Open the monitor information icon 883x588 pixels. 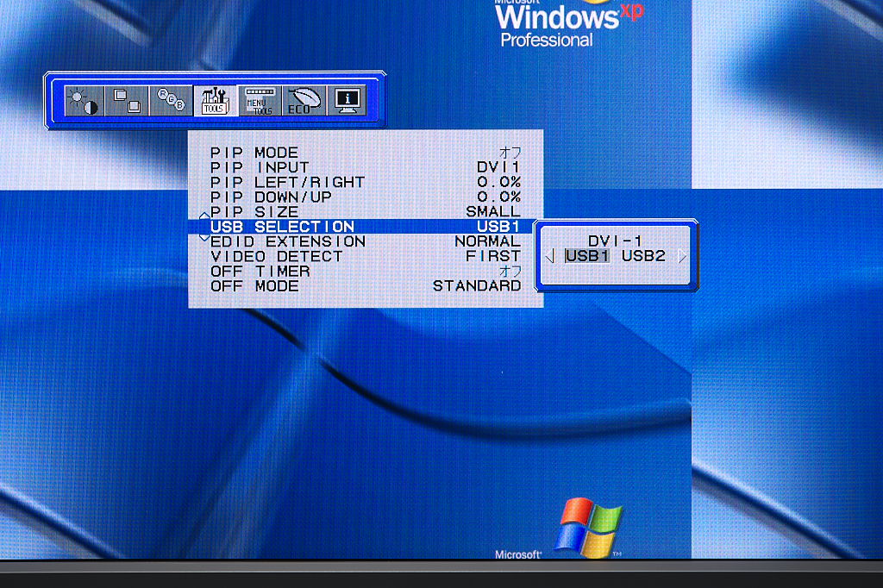(x=348, y=101)
